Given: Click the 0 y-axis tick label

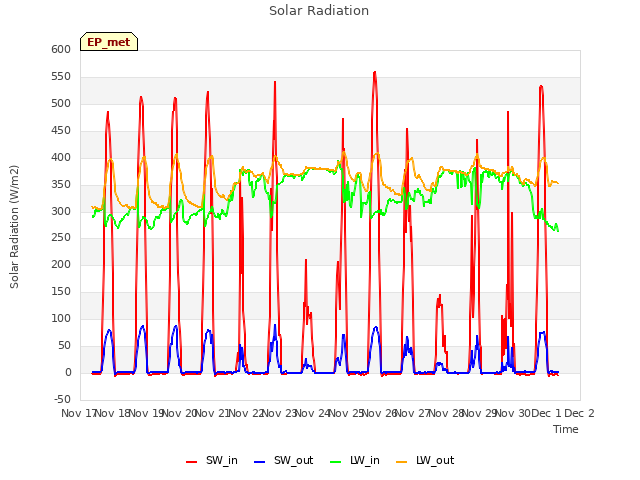Looking at the screenshot, I should 68,372.
